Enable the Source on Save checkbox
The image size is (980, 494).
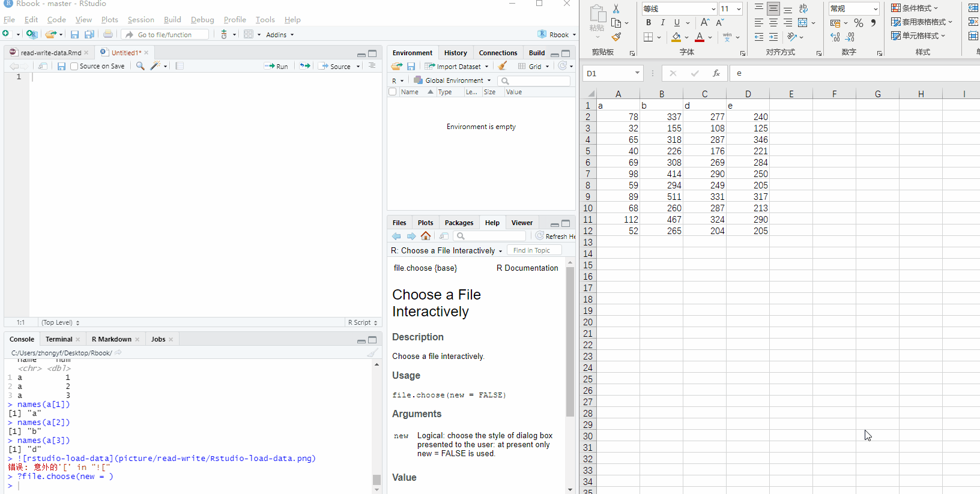[x=74, y=67]
